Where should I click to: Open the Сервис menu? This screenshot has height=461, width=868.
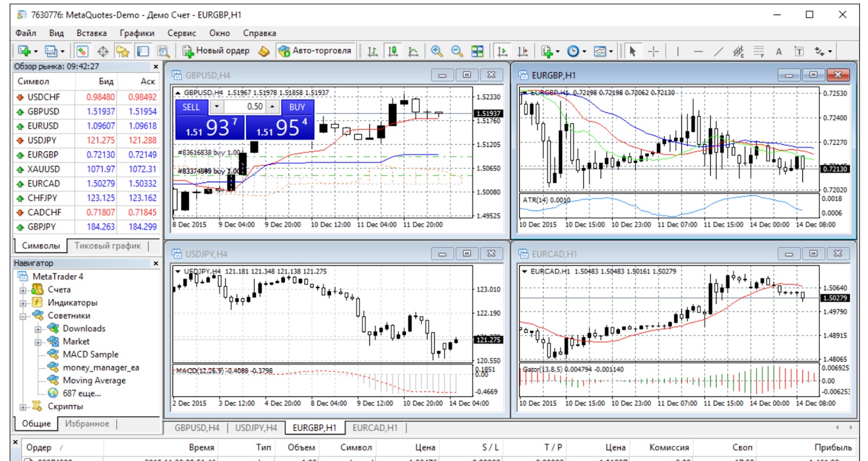182,33
